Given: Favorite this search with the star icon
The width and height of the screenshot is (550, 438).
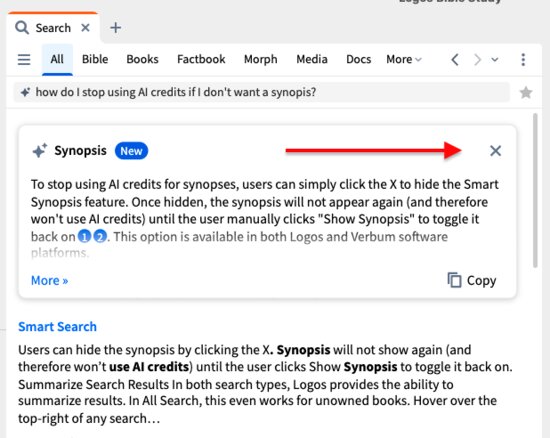Looking at the screenshot, I should pos(526,93).
